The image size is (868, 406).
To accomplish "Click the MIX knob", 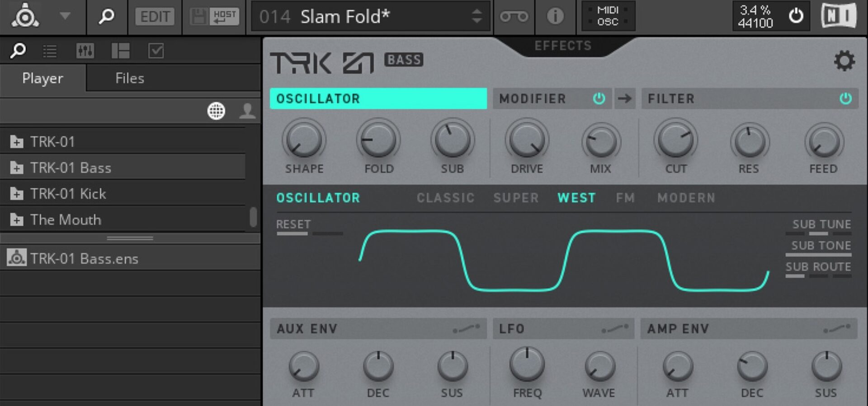I will 601,142.
